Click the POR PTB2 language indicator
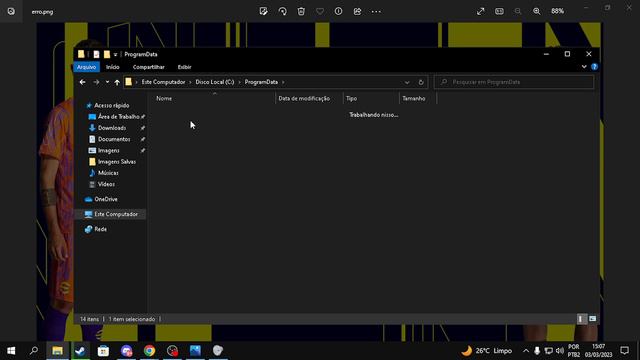The image size is (640, 360). tap(573, 351)
